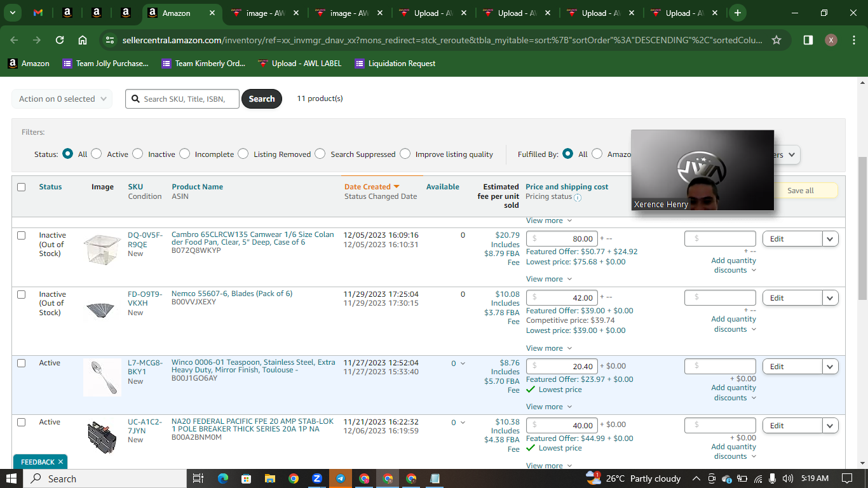Open the Cambro 65CLRCW135 Camwear product link
Screen dimensions: 868x488
[x=253, y=239]
